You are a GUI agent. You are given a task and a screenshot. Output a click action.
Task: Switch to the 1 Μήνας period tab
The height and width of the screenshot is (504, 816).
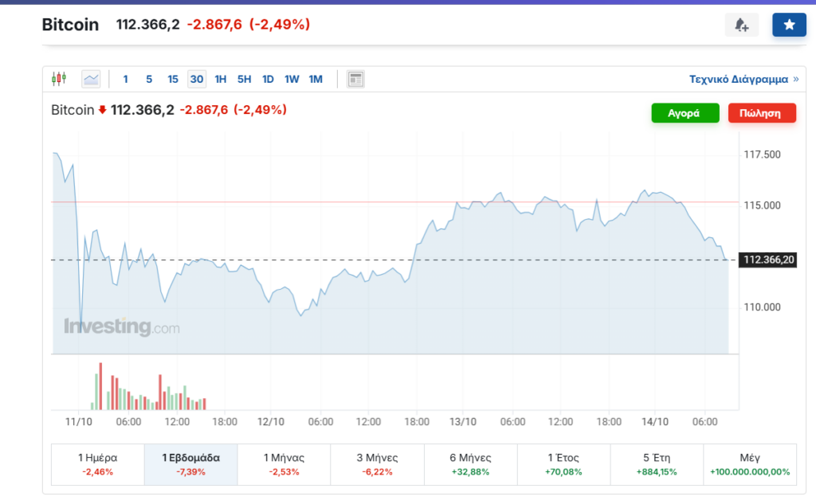coord(284,464)
